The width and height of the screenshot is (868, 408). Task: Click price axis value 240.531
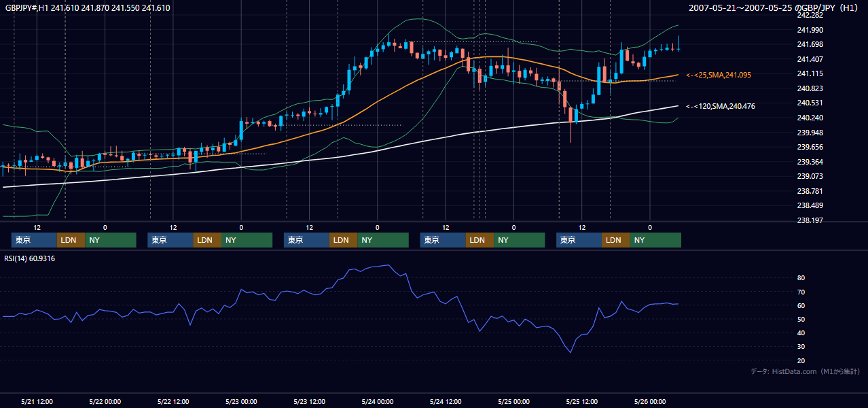(x=809, y=103)
